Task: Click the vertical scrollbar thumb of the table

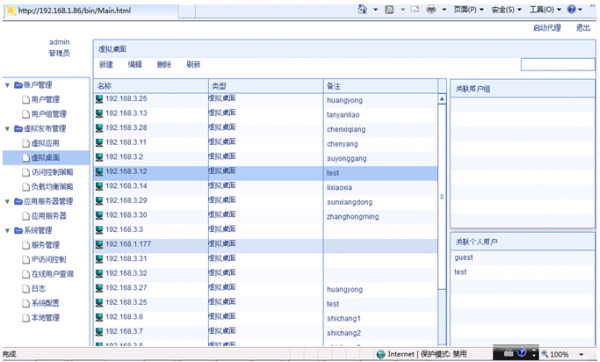Action: 442,197
